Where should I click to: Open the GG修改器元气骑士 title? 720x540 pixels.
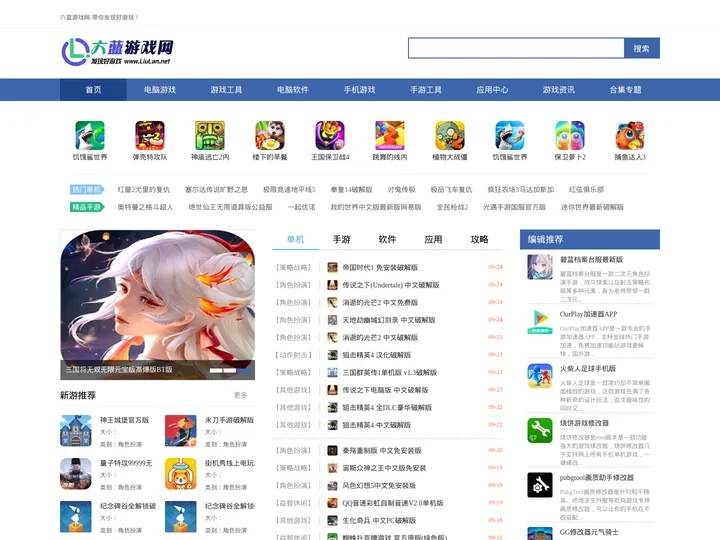pyautogui.click(x=589, y=532)
